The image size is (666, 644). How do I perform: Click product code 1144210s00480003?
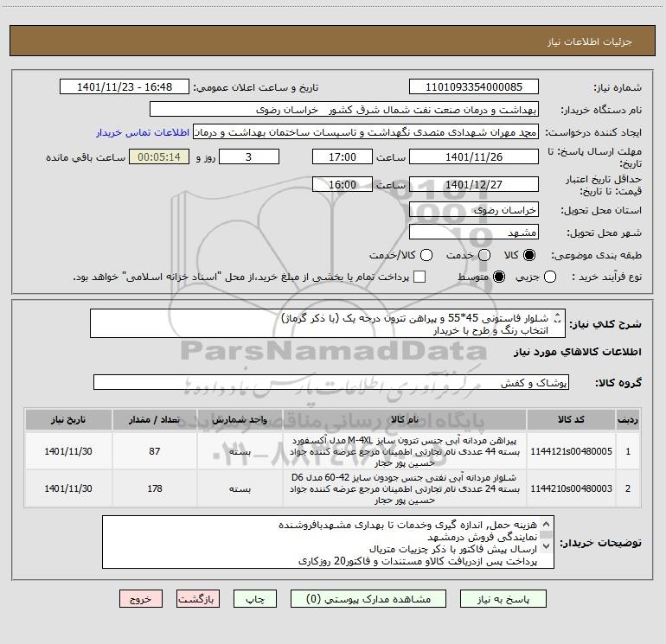571,488
